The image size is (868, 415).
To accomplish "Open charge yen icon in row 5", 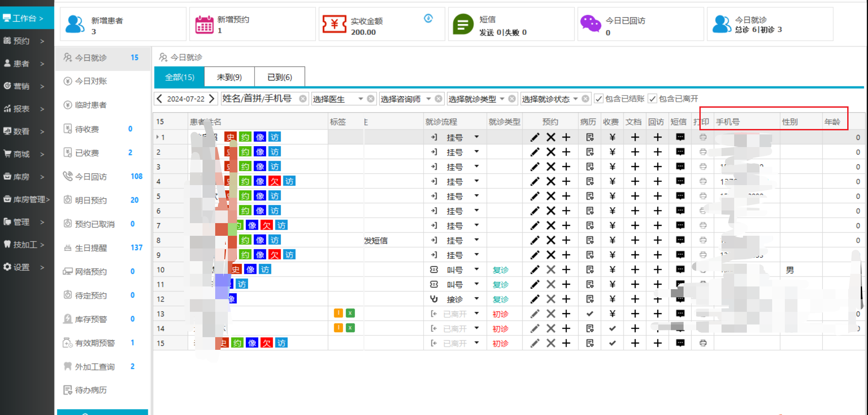I will tap(612, 196).
